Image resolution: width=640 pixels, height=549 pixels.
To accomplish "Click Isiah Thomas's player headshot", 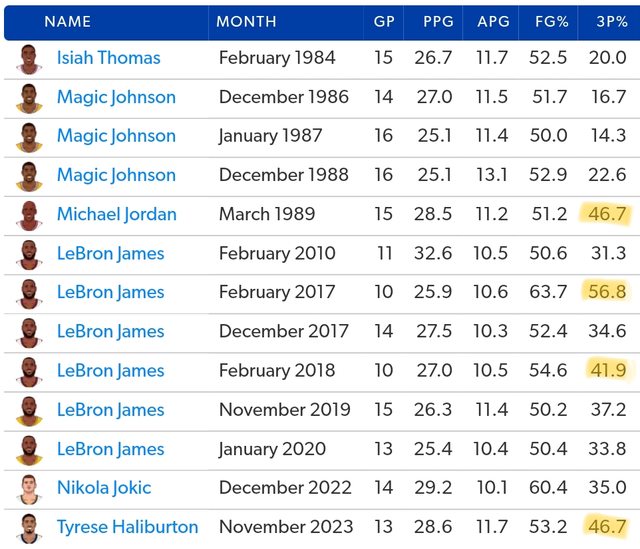I will pyautogui.click(x=29, y=58).
